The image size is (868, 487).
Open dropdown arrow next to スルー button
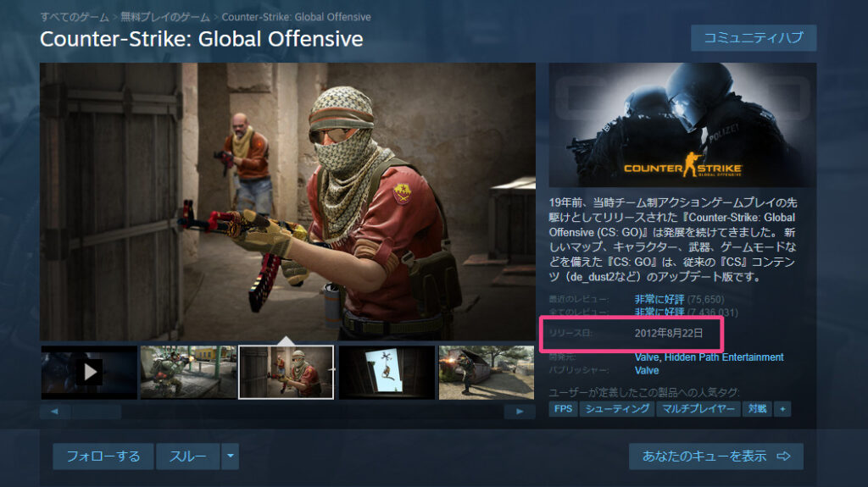tap(231, 456)
